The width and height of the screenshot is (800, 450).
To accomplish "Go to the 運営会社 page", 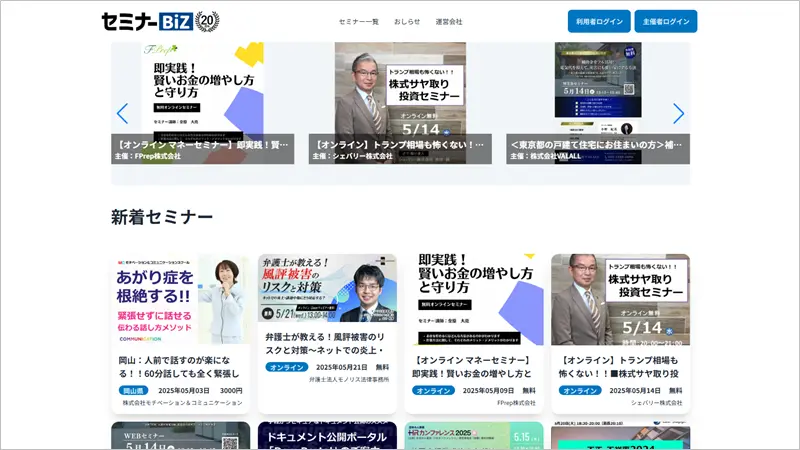I will [x=449, y=22].
